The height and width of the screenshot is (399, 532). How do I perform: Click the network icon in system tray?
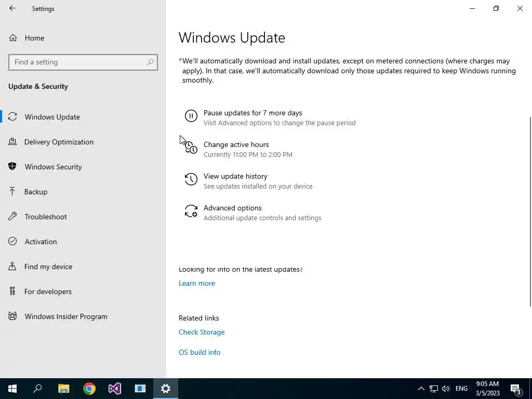(x=434, y=389)
